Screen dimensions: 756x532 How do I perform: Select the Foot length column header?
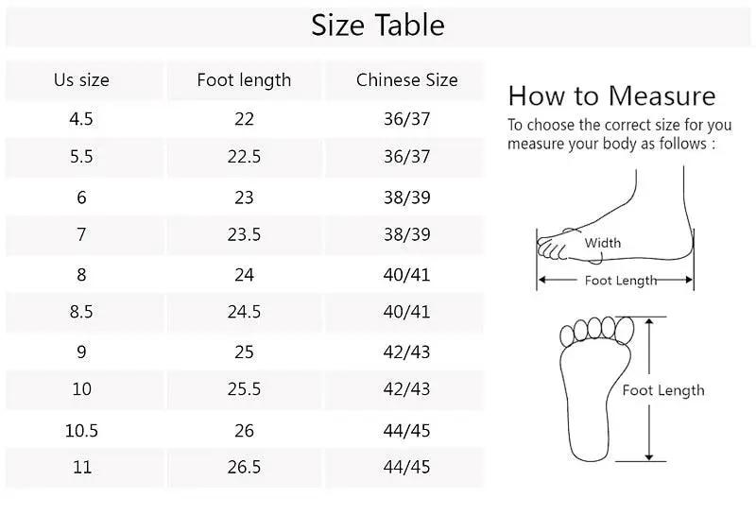pos(244,80)
